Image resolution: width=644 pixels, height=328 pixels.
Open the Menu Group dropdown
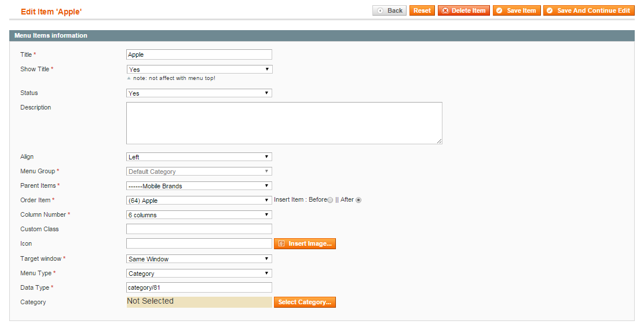click(199, 172)
